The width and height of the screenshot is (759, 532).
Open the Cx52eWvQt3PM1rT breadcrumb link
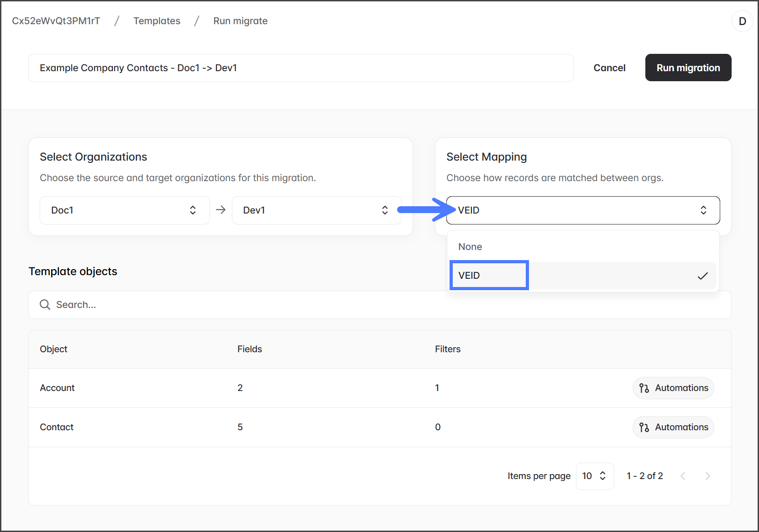tap(56, 21)
